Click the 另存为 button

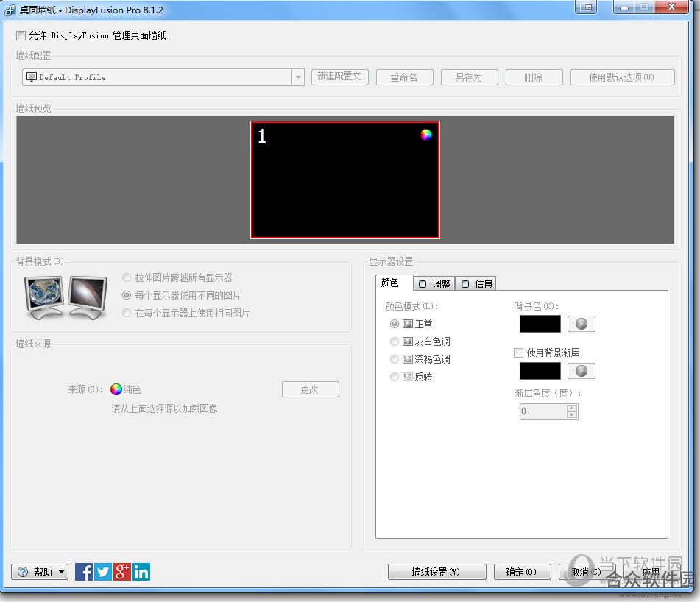click(469, 77)
